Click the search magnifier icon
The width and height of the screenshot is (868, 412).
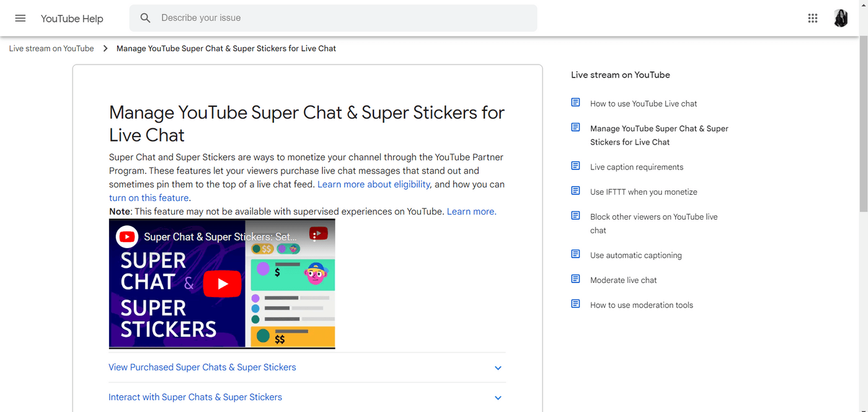pos(145,17)
